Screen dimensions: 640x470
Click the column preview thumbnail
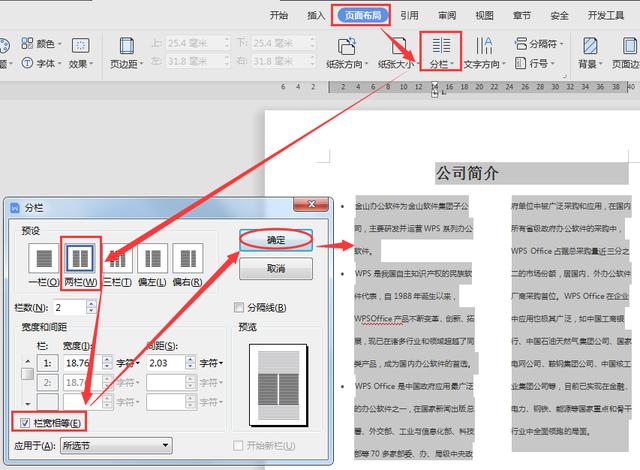tap(279, 384)
